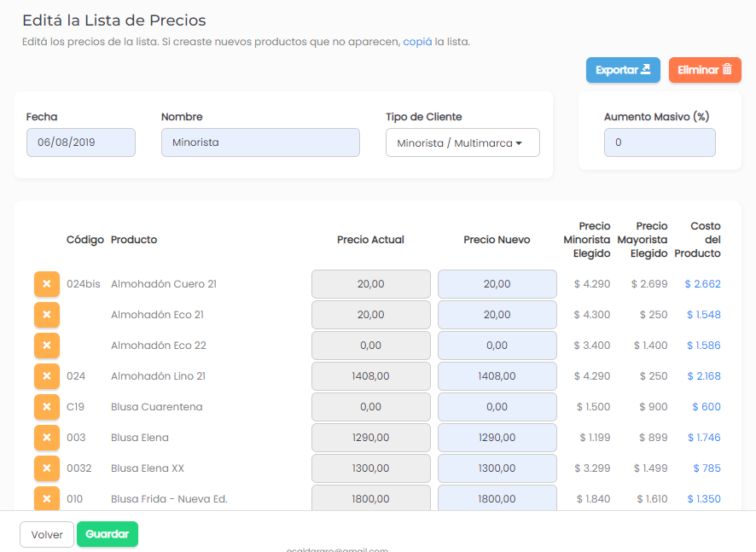756x552 pixels.
Task: Edit the Nombre field Minorista
Action: click(260, 142)
